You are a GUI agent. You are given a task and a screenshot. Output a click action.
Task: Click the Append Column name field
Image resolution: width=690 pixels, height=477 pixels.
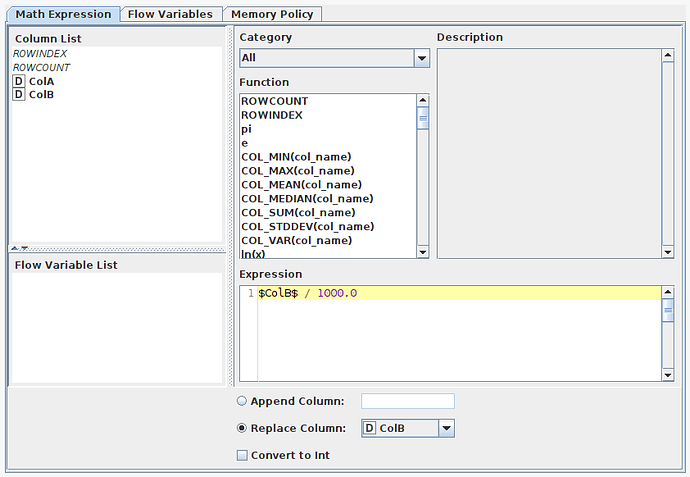point(408,401)
